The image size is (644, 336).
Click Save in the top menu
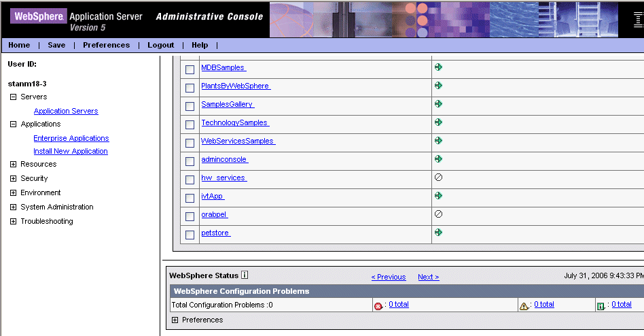click(56, 45)
